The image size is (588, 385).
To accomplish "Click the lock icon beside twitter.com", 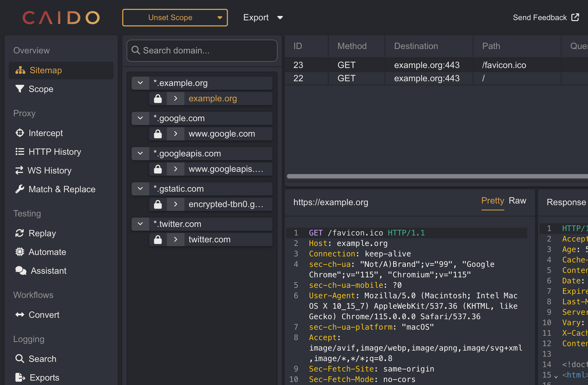I will click(158, 240).
